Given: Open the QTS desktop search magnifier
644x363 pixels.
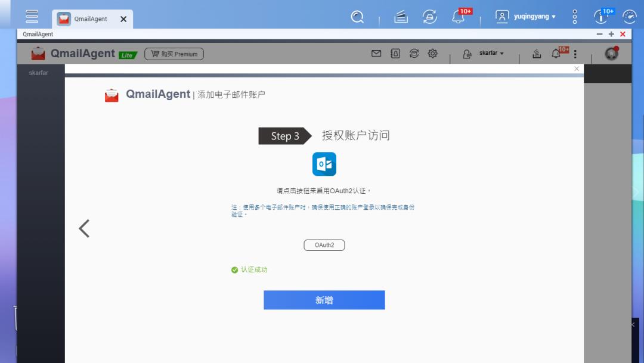Looking at the screenshot, I should point(357,17).
